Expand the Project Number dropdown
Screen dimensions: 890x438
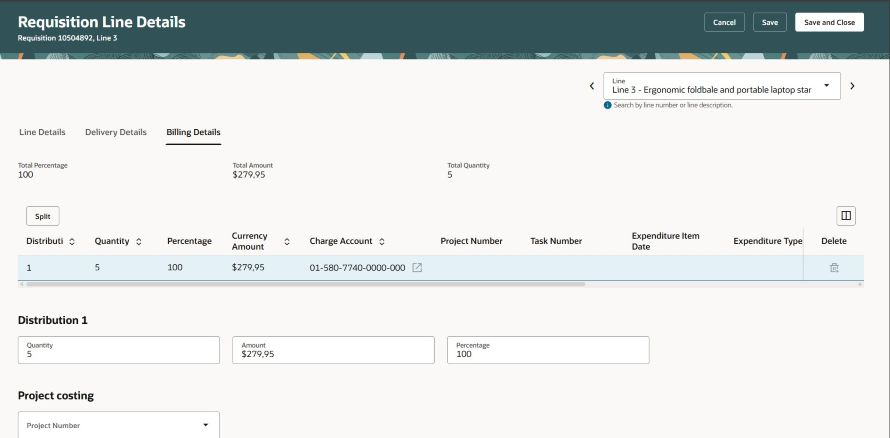coord(205,425)
